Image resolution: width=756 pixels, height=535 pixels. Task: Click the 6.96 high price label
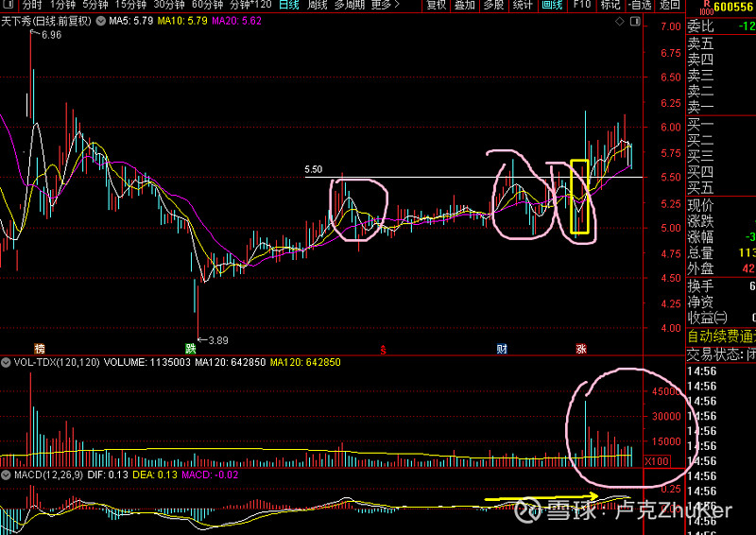coord(51,35)
